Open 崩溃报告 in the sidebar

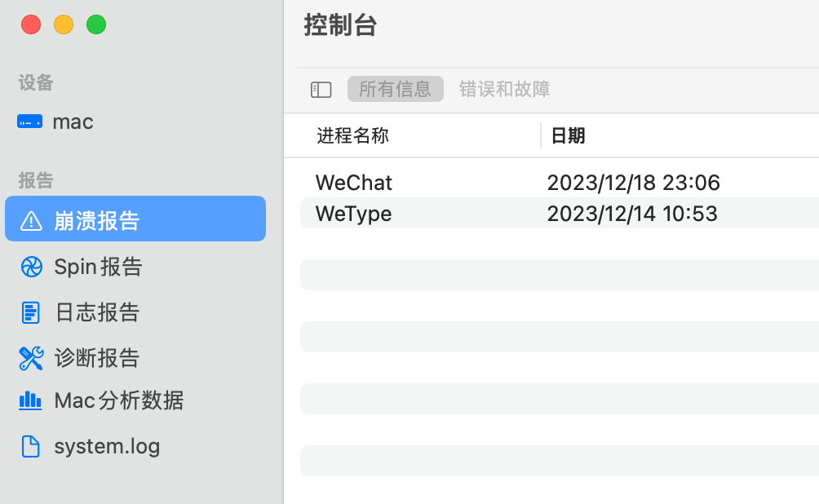pos(97,220)
